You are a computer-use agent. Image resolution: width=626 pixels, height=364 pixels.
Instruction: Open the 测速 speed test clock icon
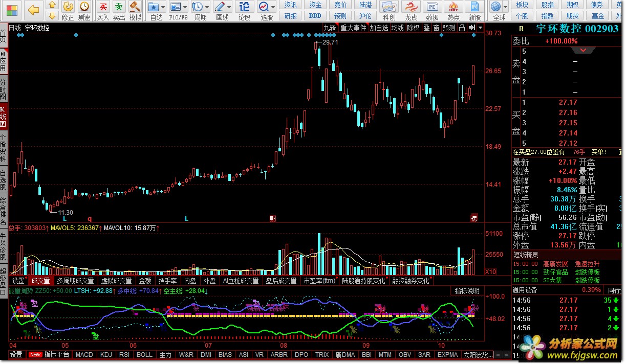click(84, 7)
